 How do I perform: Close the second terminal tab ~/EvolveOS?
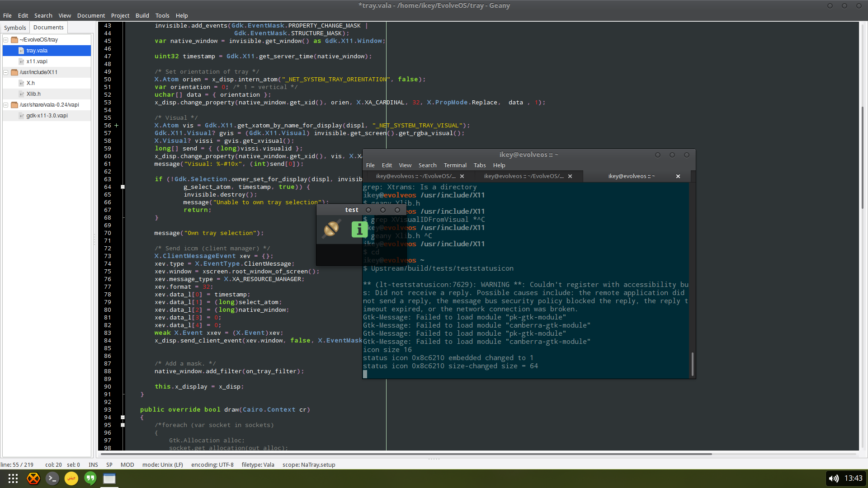coord(570,176)
